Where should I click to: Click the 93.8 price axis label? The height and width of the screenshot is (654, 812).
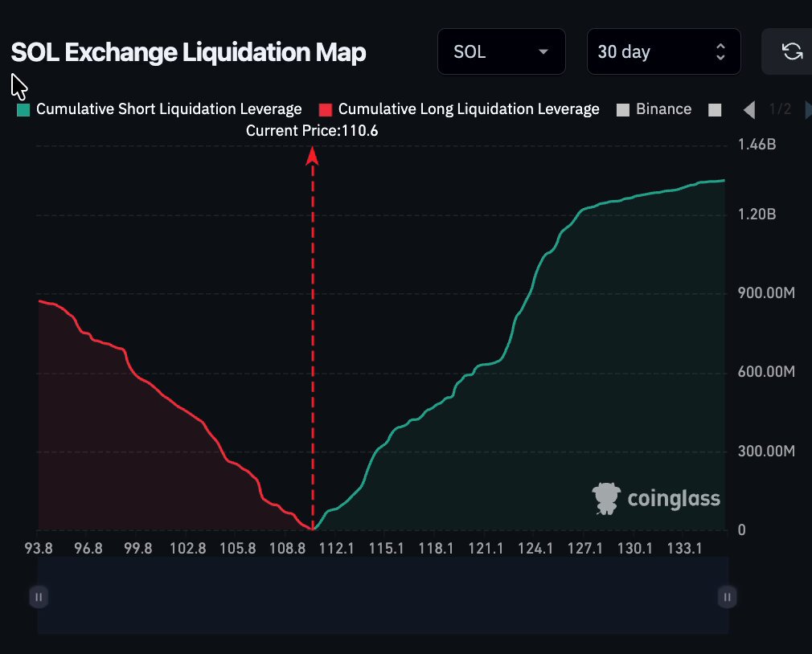tap(39, 549)
